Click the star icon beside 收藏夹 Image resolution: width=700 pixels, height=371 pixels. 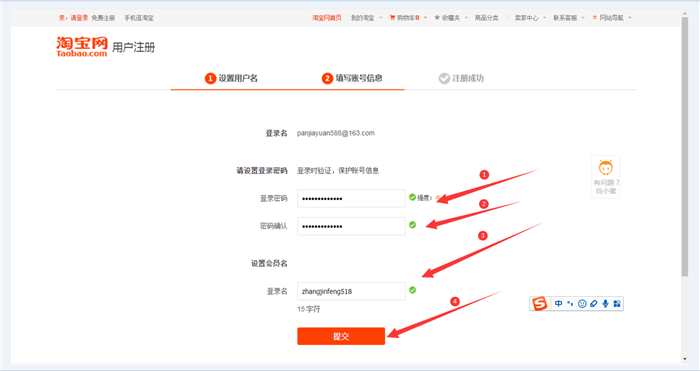point(437,18)
